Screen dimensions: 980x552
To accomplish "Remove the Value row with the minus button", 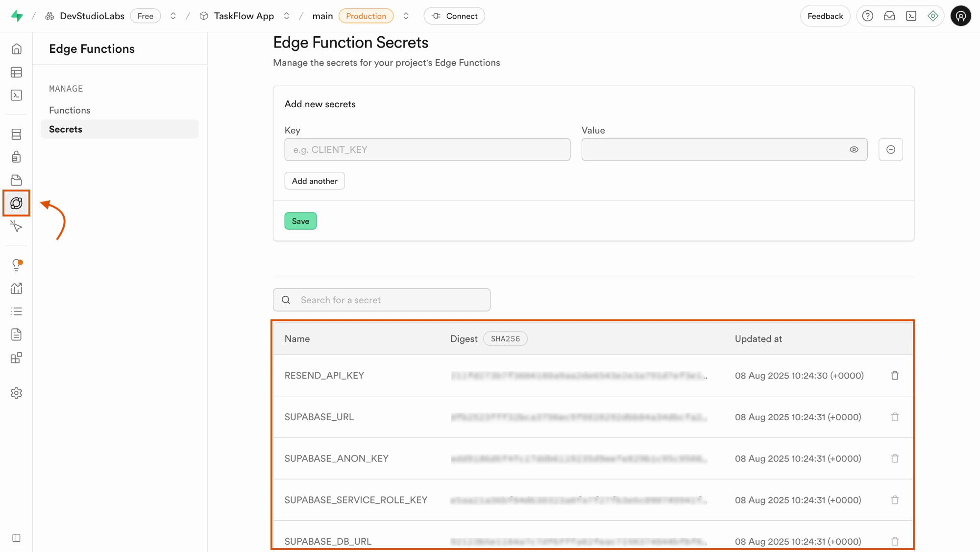I will (x=891, y=149).
